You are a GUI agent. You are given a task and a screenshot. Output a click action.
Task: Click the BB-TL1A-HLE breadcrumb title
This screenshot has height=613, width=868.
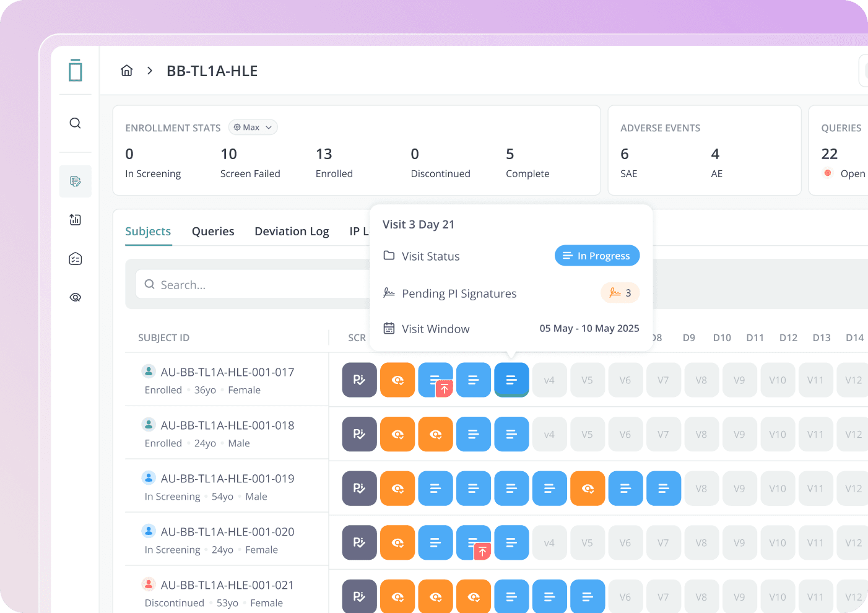212,71
